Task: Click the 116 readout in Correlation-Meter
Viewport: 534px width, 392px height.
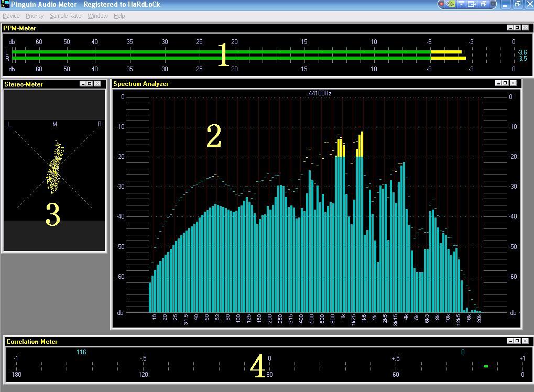Action: (81, 352)
